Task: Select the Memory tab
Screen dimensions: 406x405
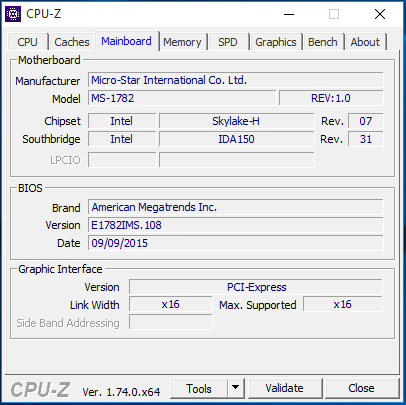Action: [182, 42]
